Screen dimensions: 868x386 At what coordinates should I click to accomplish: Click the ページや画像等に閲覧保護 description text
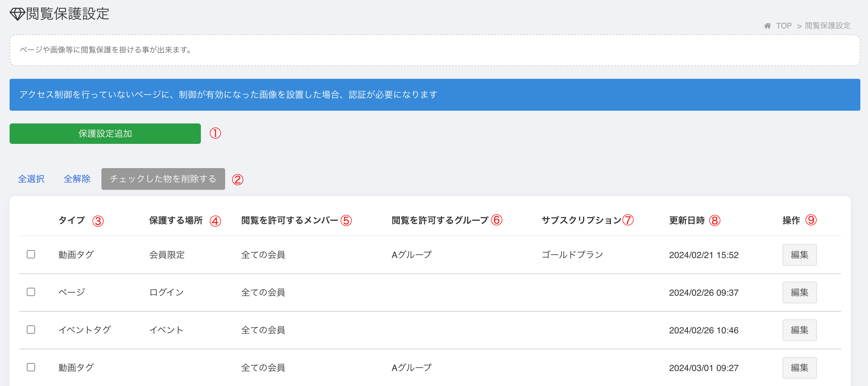point(106,50)
